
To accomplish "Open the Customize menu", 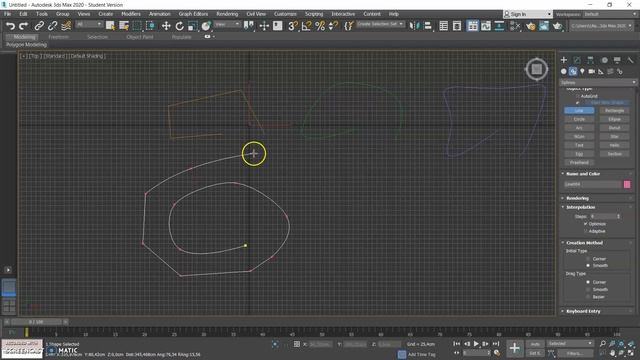I will (x=285, y=14).
